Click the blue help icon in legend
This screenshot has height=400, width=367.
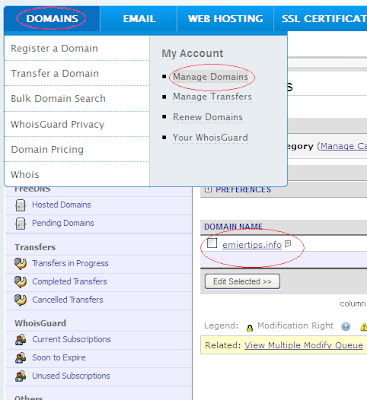346,327
